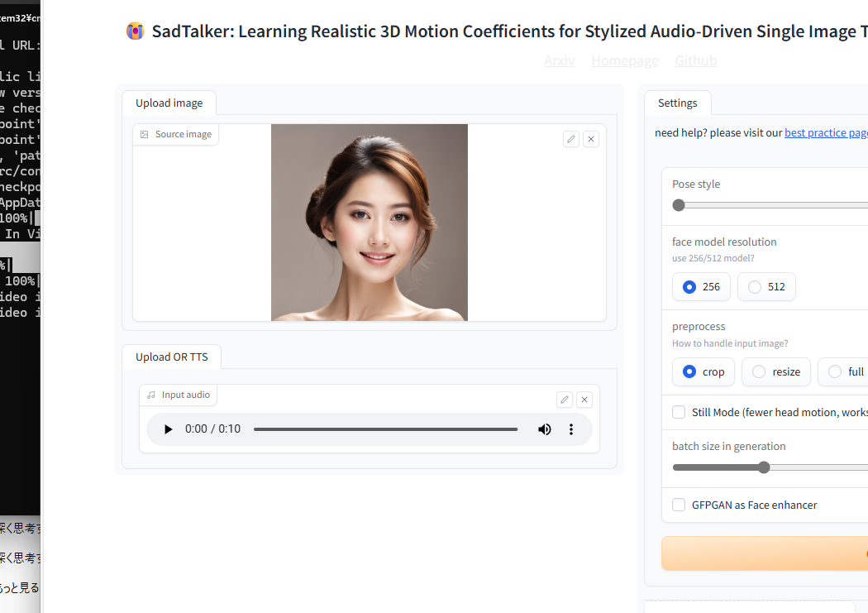Viewport: 868px width, 613px height.
Task: Open audio player more options menu
Action: click(x=570, y=429)
